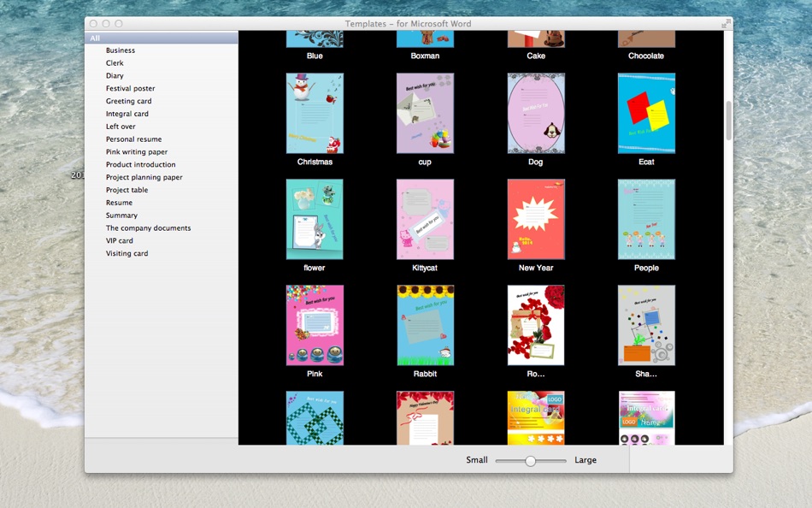Click the New Year label text
The width and height of the screenshot is (812, 508).
pyautogui.click(x=536, y=268)
